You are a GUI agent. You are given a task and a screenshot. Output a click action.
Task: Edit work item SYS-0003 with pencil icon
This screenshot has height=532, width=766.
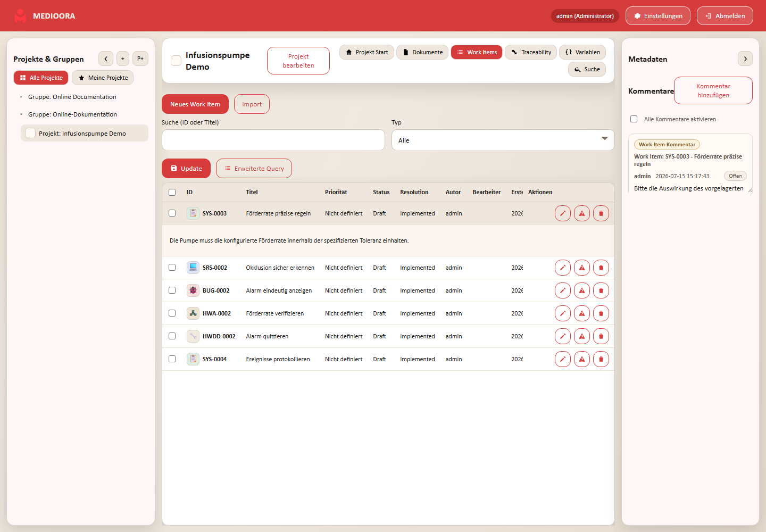coord(563,213)
